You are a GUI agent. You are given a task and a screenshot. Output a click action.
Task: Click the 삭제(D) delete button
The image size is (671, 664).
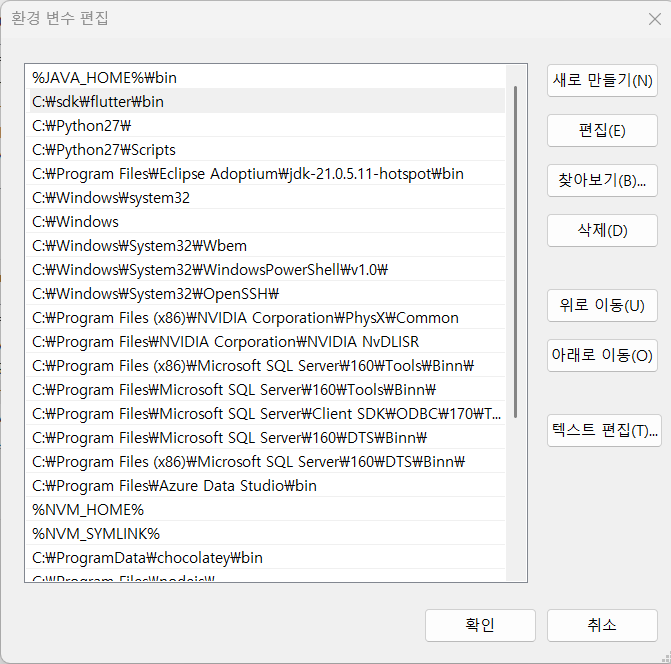click(x=602, y=231)
